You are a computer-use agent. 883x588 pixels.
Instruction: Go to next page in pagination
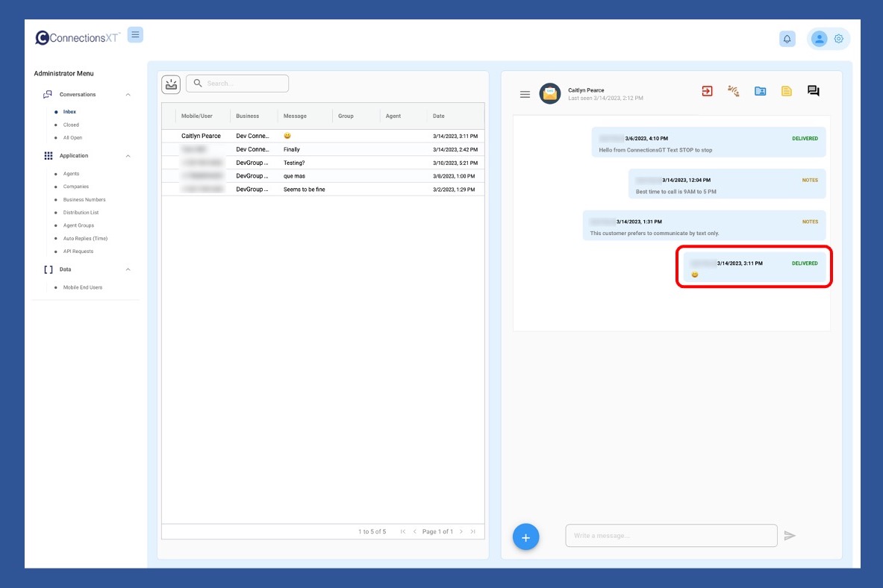click(x=461, y=531)
